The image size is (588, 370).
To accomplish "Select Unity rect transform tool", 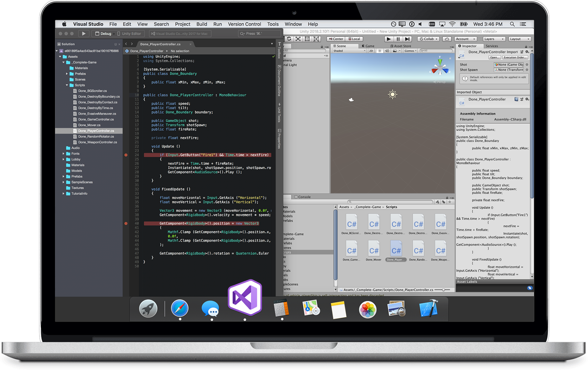I will tap(307, 39).
